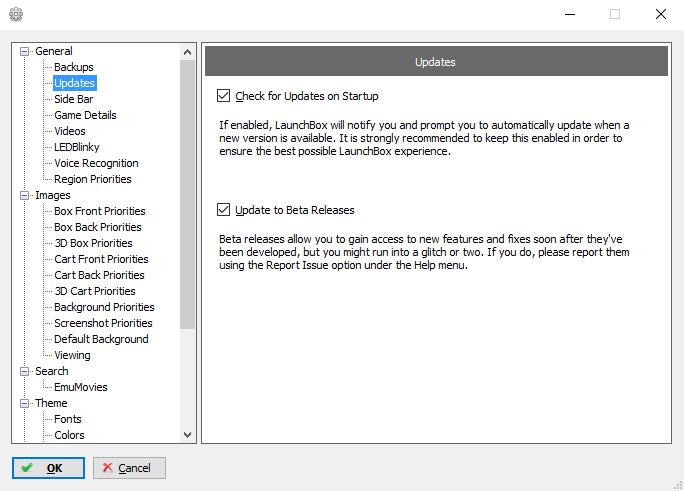Open the Backups settings page
Viewport: 684px width, 491px height.
coord(74,67)
